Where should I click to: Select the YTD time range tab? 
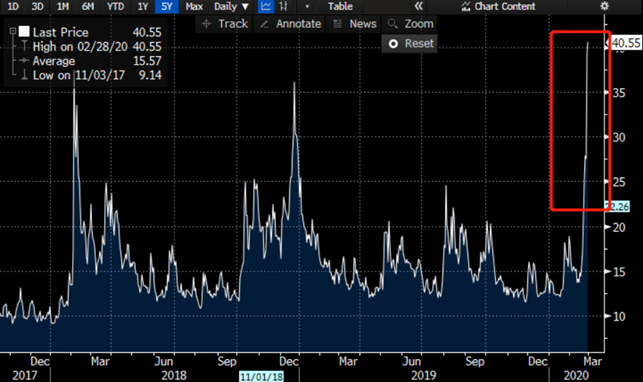[x=115, y=7]
